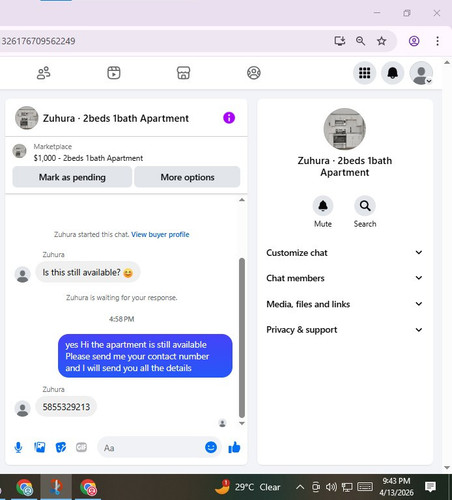Viewport: 452px width, 500px height.
Task: Show hidden system tray icons
Action: pyautogui.click(x=300, y=487)
